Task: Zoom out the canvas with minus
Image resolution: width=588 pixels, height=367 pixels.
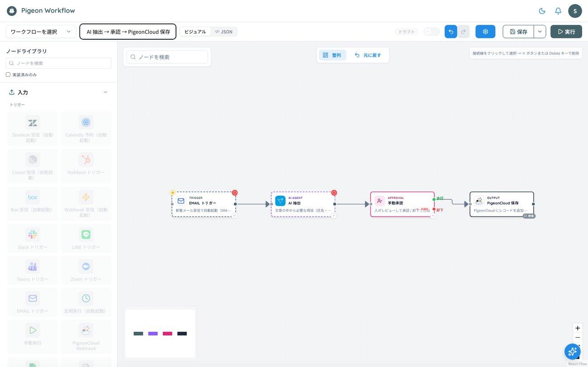Action: pos(578,338)
